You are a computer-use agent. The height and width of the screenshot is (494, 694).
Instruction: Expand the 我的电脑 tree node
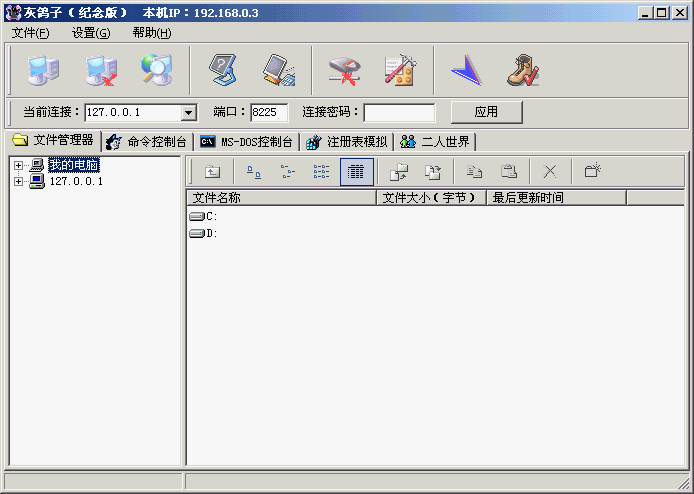[18, 165]
